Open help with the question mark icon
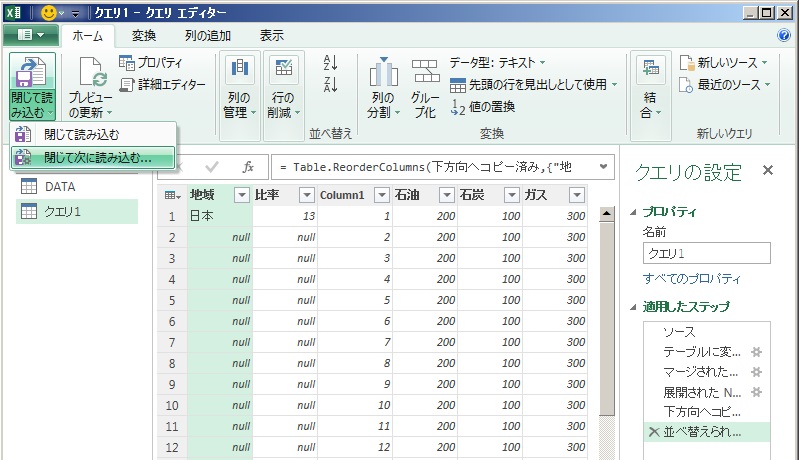 tap(783, 35)
